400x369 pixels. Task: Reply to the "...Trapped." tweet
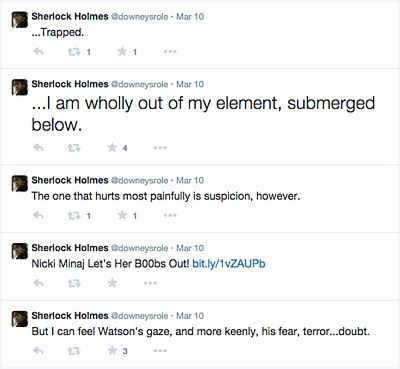pos(38,52)
